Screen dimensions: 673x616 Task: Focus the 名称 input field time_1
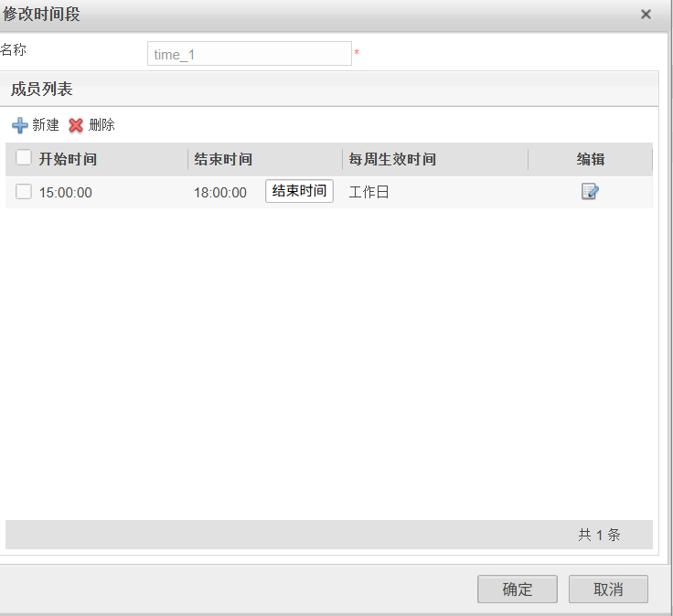tap(250, 54)
